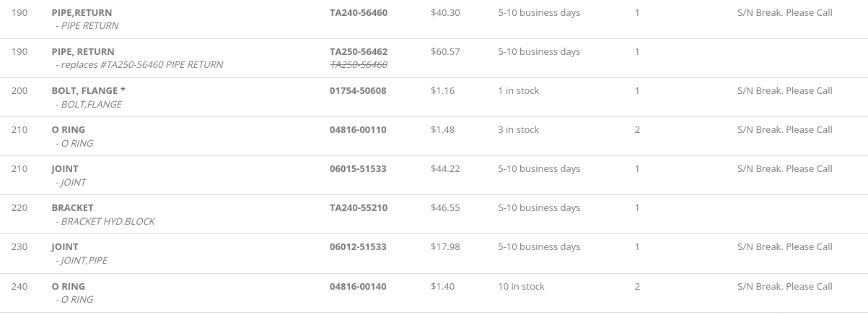Image resolution: width=868 pixels, height=315 pixels.
Task: Select the BRACKET item title
Action: [x=72, y=208]
